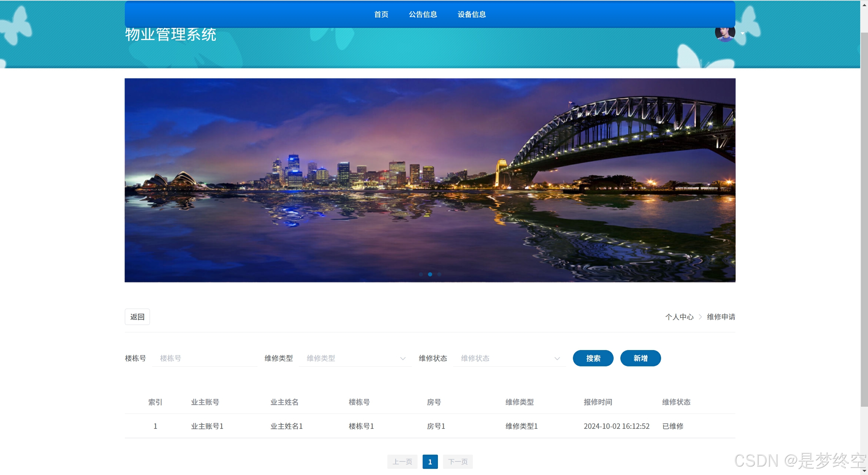Click the Sydney harbour banner image
Screen dimensions: 868x475
(430, 180)
